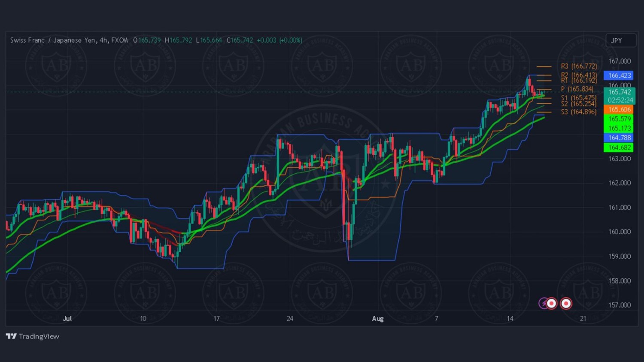Click the 10 date label on the time axis
The width and height of the screenshot is (644, 362).
point(143,319)
